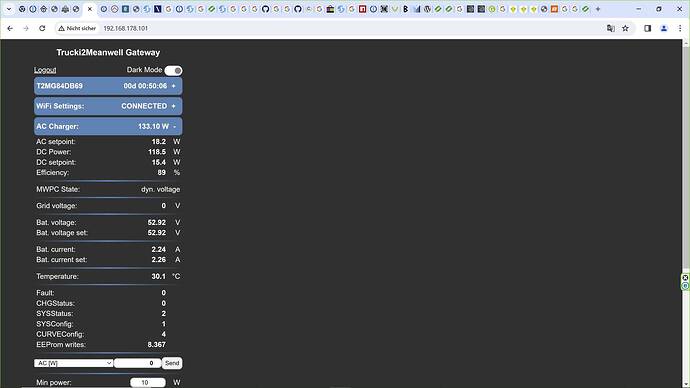Go forward in browser history

point(26,28)
